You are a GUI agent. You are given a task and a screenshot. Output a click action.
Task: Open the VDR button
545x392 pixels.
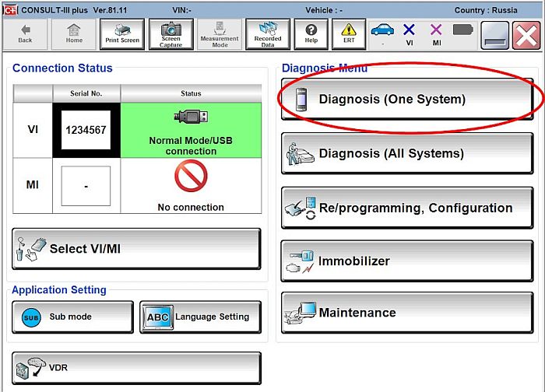(x=136, y=368)
